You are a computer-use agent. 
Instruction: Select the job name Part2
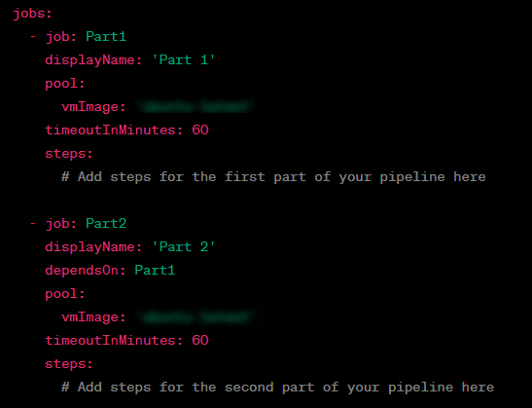pos(106,224)
